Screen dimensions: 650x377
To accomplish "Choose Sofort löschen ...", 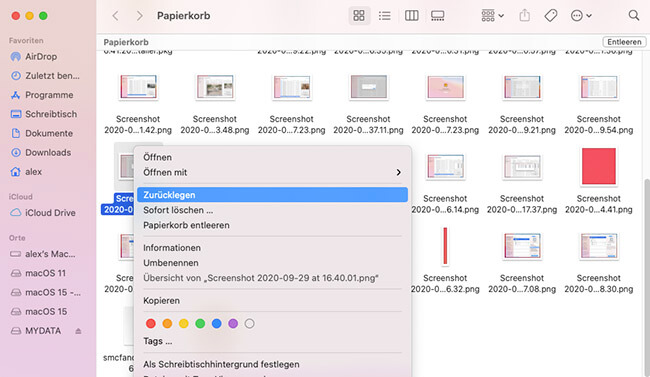I will click(x=272, y=210).
